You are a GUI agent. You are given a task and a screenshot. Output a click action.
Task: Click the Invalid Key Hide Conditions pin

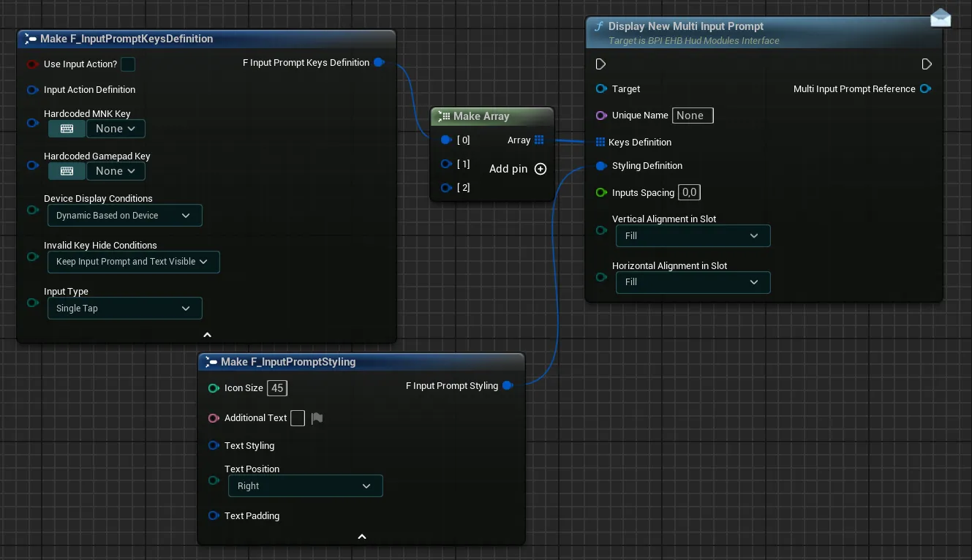32,257
